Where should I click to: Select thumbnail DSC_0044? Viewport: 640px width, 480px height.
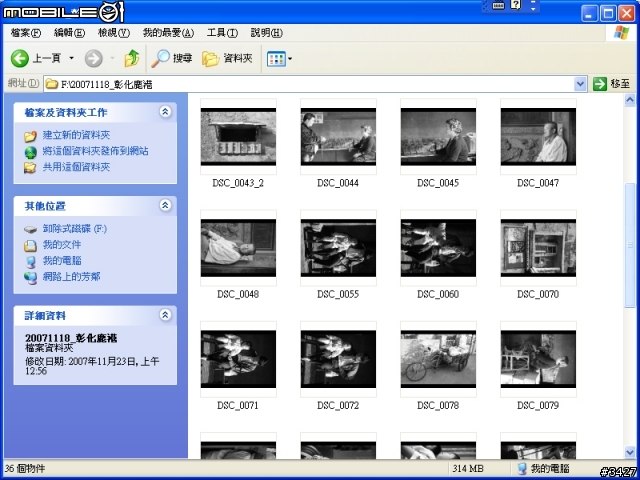[338, 136]
